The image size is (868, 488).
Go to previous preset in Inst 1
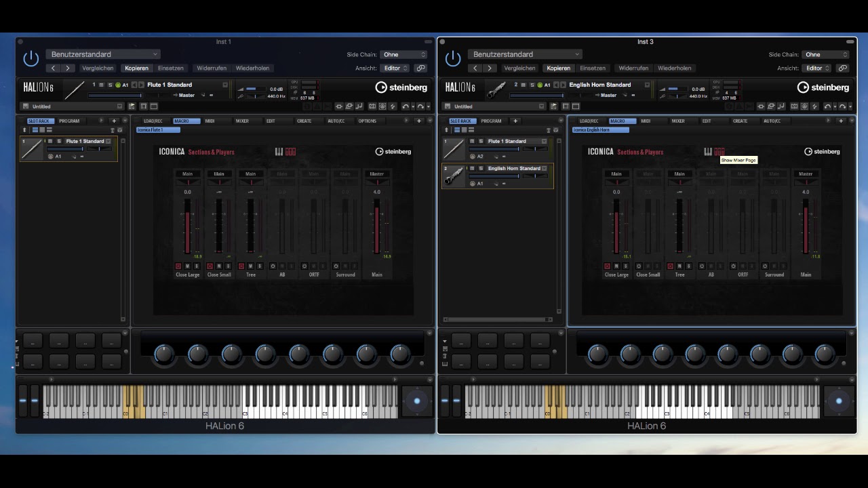(x=53, y=68)
